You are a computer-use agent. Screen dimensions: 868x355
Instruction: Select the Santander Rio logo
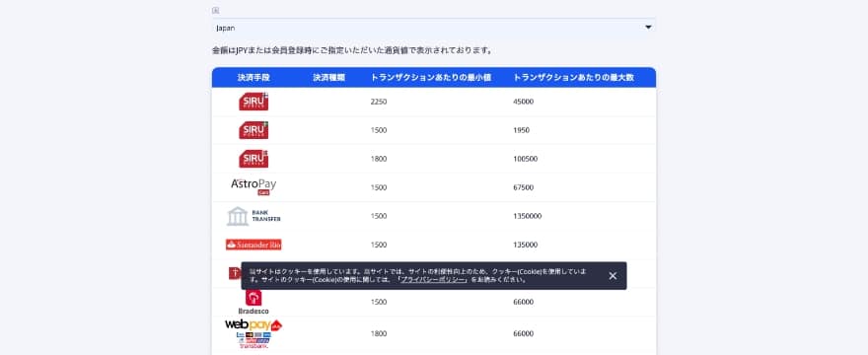[253, 245]
